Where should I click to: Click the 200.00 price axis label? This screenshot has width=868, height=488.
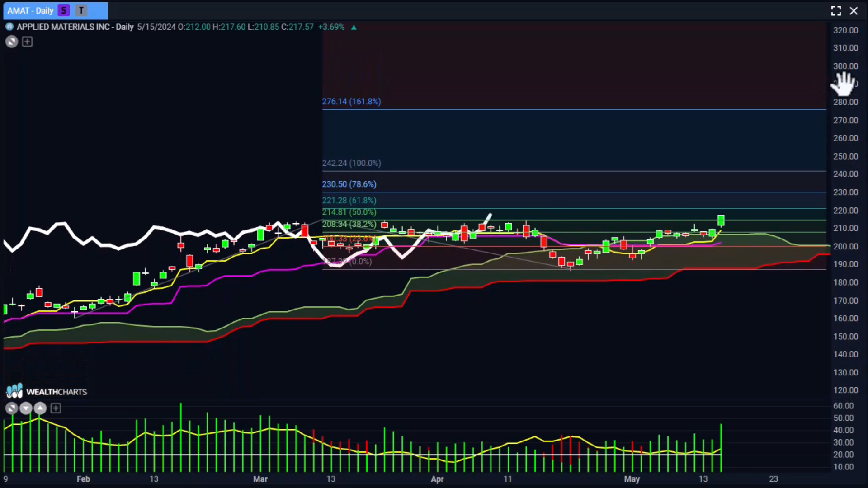tap(845, 246)
